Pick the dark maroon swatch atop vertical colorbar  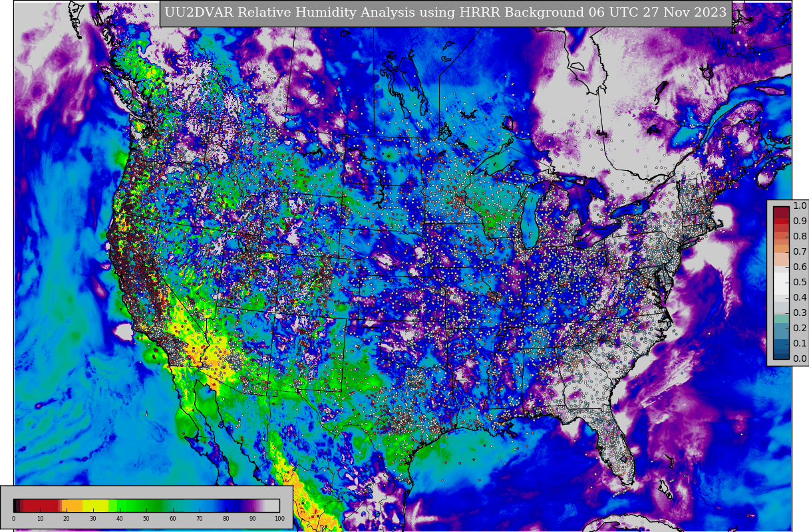click(x=781, y=212)
